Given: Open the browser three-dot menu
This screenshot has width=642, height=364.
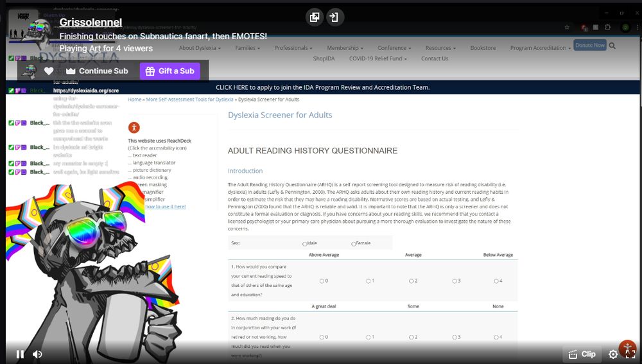Looking at the screenshot, I should click(638, 28).
